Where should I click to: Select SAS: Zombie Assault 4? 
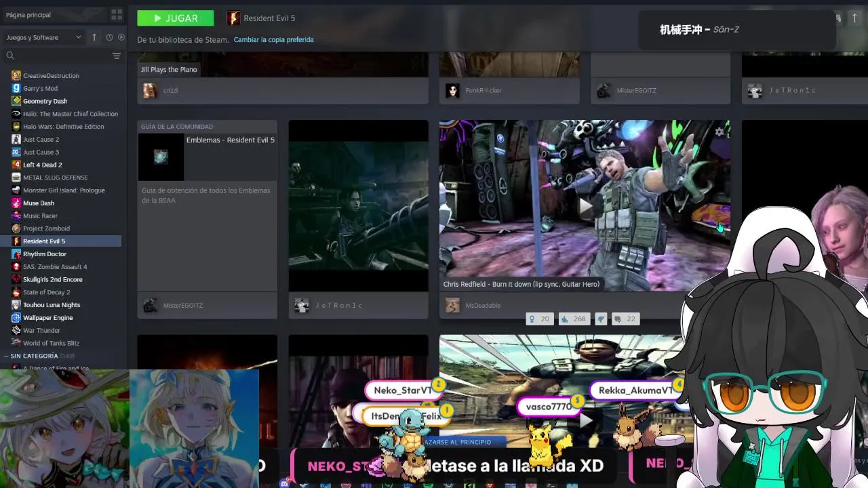55,266
